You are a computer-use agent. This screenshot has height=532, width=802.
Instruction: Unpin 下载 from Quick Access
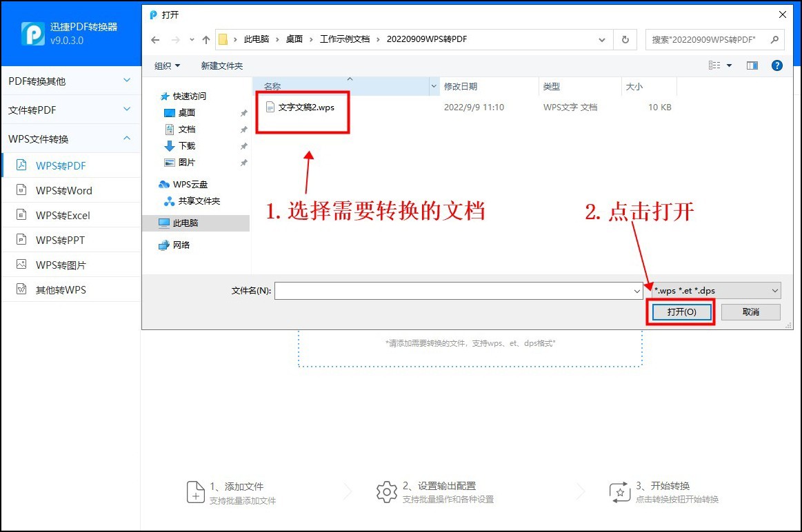coord(243,146)
